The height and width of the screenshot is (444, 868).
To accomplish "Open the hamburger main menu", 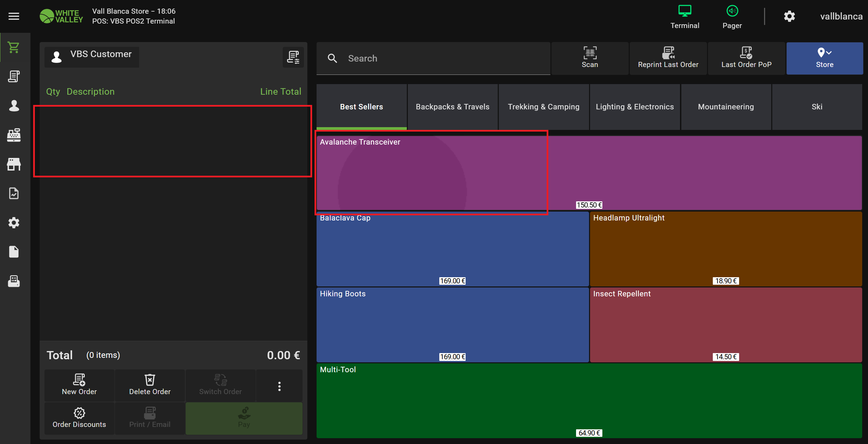I will coord(14,16).
